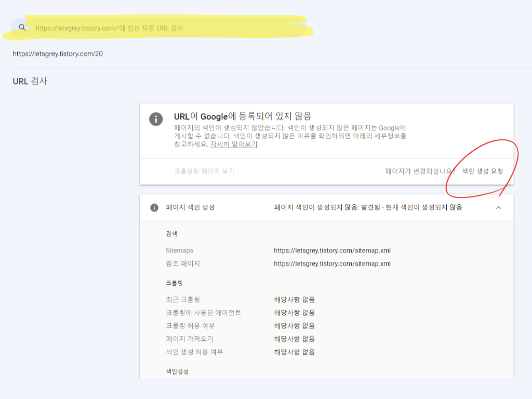Click the 'URL이 Google에 등록되어 있지 않음' title
This screenshot has height=399, width=532.
pos(243,116)
